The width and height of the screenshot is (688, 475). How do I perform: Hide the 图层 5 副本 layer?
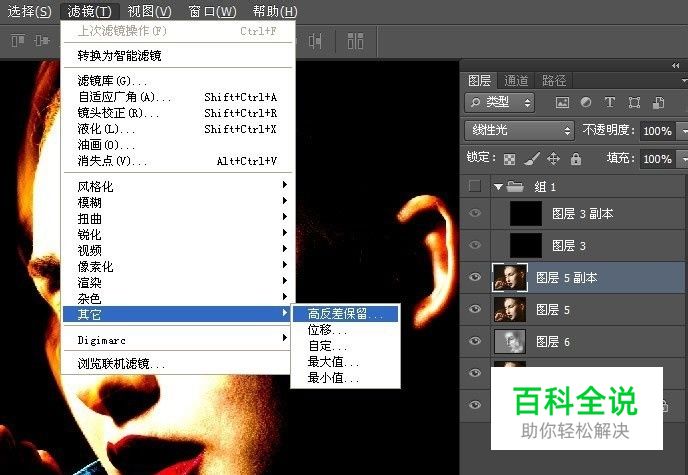point(475,277)
